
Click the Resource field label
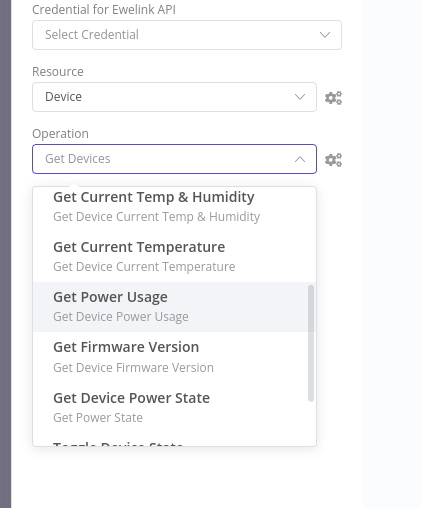pyautogui.click(x=58, y=72)
